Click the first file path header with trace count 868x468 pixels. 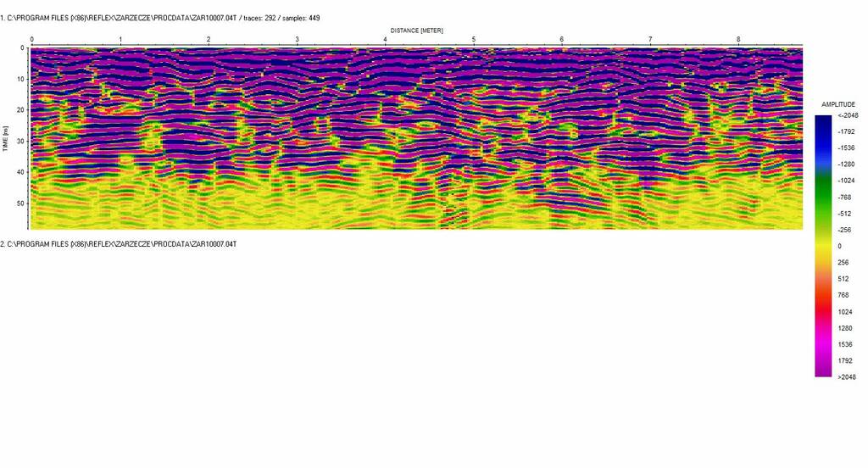(160, 18)
